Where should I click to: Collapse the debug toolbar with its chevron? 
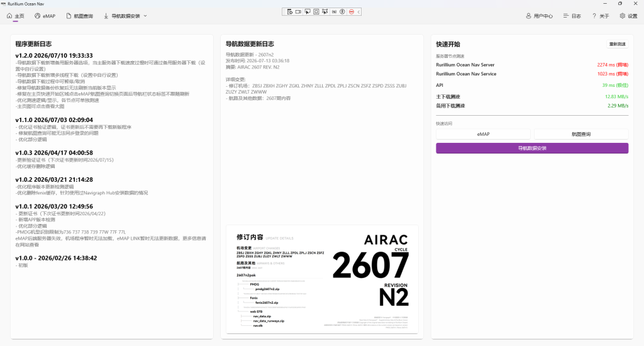tap(358, 12)
